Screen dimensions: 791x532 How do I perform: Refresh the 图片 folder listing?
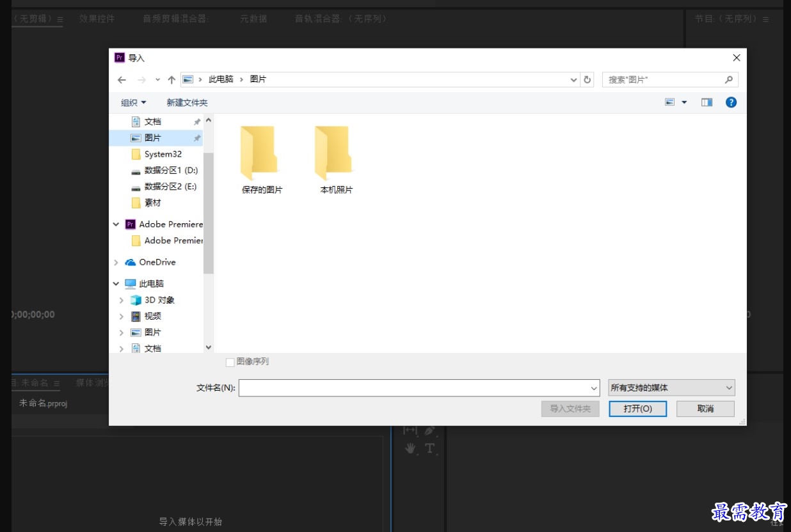(x=587, y=80)
